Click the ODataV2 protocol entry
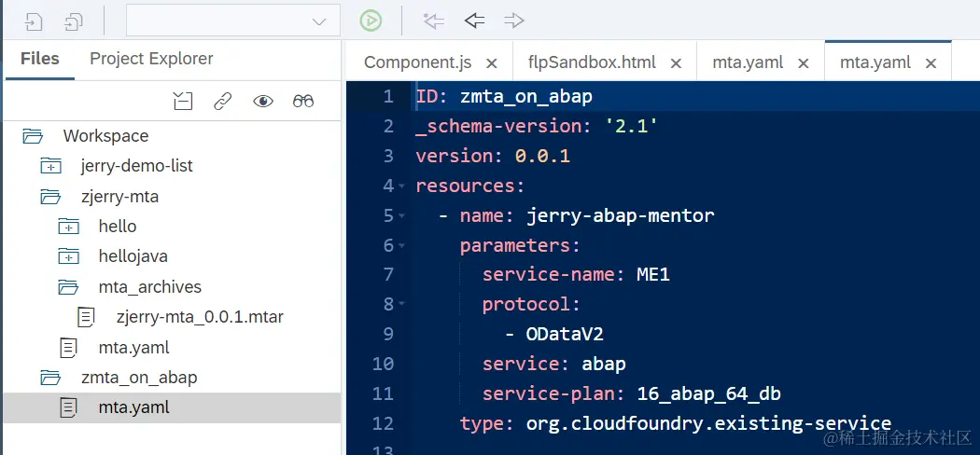 pos(565,334)
